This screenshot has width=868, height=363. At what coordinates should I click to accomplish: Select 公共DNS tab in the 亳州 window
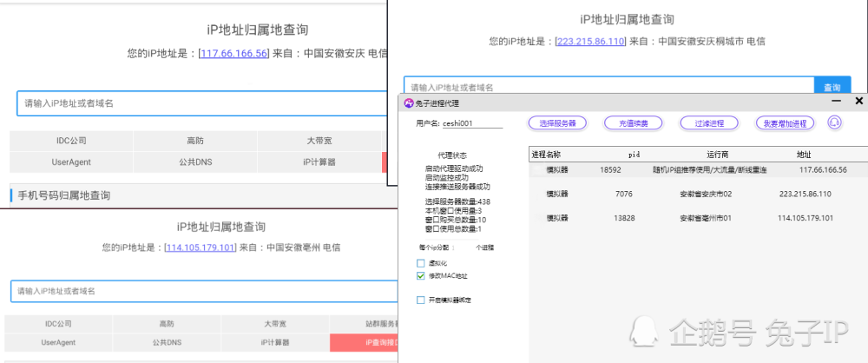coord(167,342)
